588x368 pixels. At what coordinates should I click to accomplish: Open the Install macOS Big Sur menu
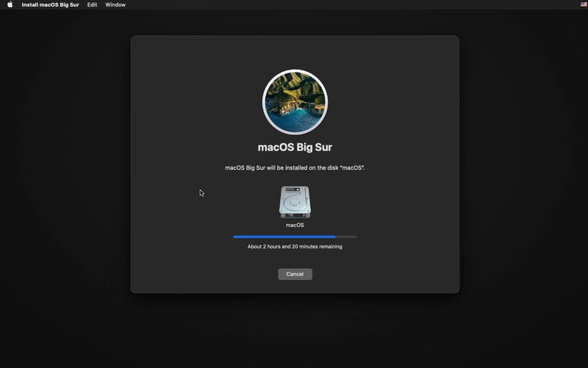(x=50, y=5)
